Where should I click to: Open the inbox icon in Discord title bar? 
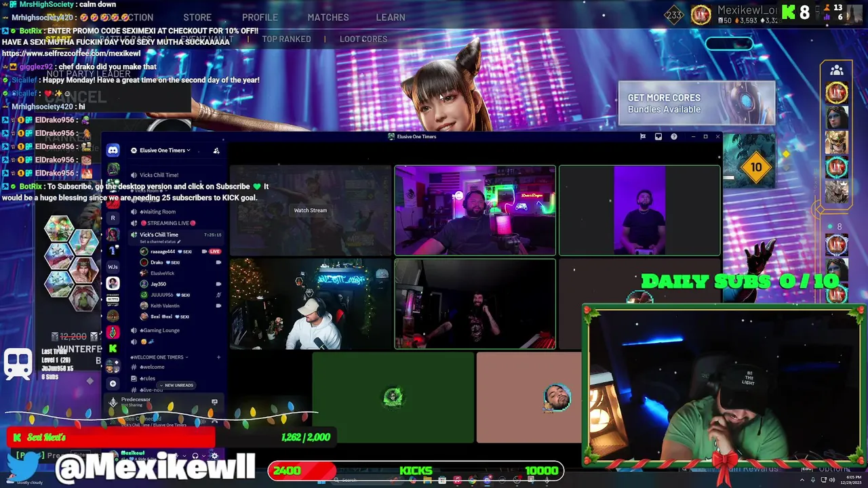tap(658, 136)
